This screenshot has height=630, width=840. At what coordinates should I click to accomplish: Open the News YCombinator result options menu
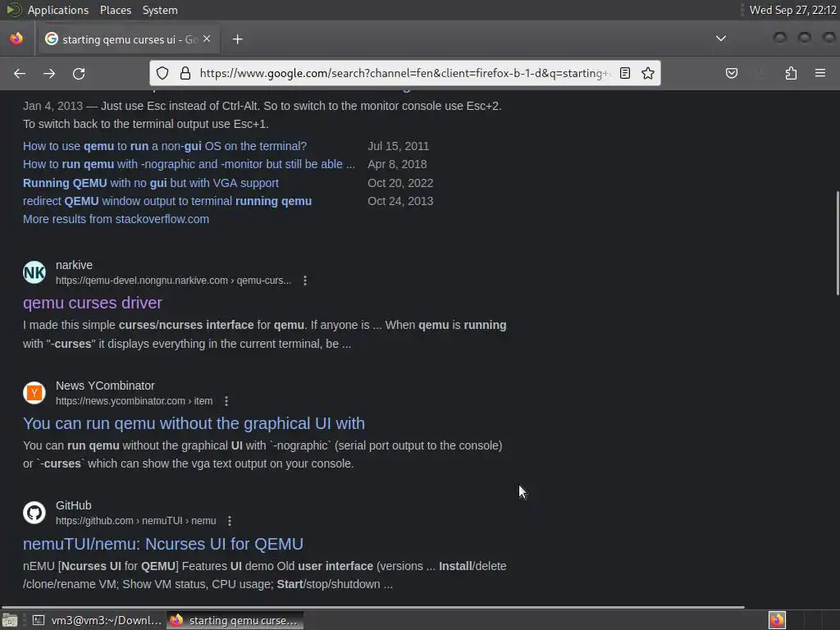coord(226,401)
